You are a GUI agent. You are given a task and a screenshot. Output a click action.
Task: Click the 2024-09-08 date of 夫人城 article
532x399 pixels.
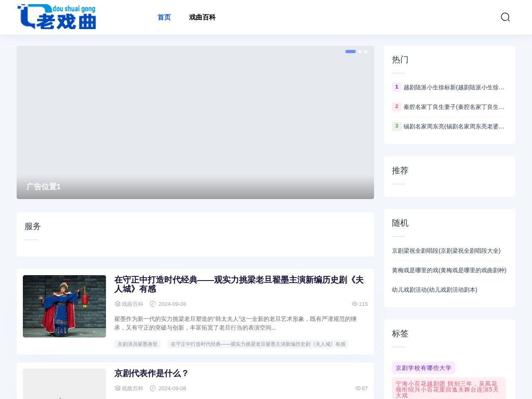(x=172, y=304)
